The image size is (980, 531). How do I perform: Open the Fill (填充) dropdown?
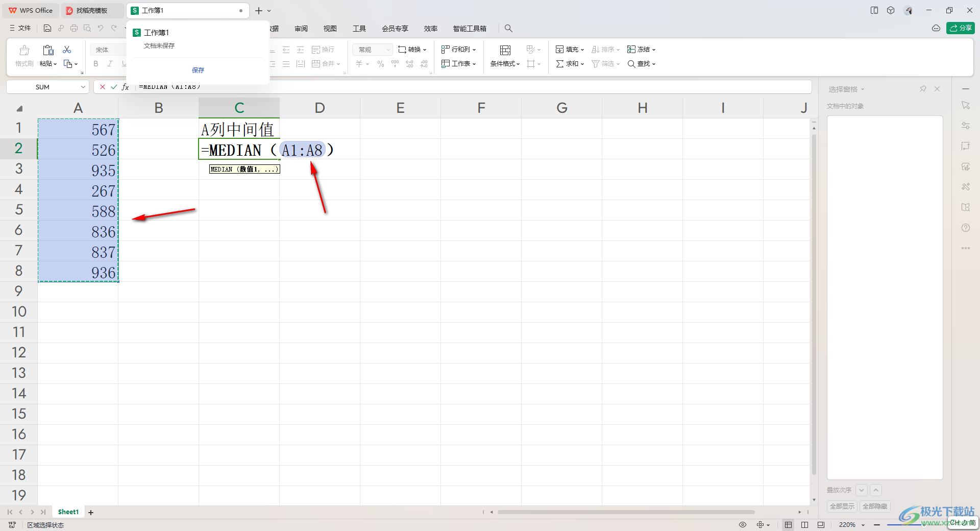point(570,50)
